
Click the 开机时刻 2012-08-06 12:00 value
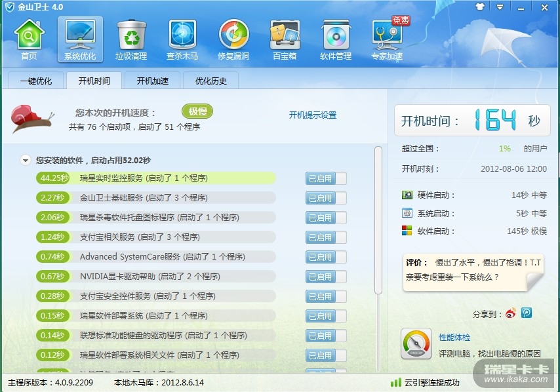(x=513, y=169)
